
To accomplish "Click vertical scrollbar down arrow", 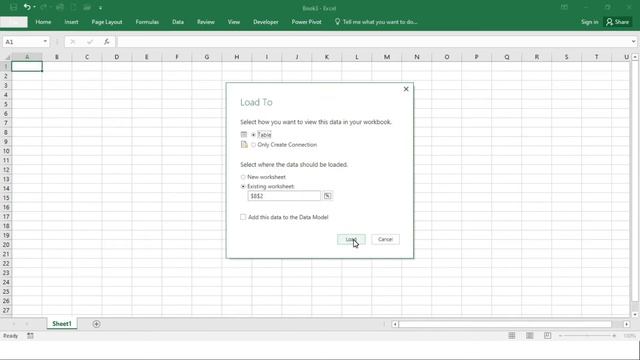I will click(635, 315).
